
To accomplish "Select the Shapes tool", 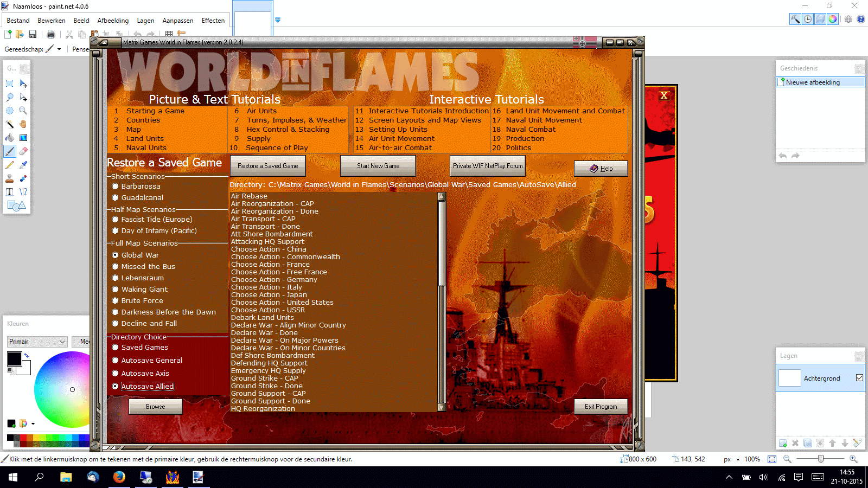I will pos(16,206).
